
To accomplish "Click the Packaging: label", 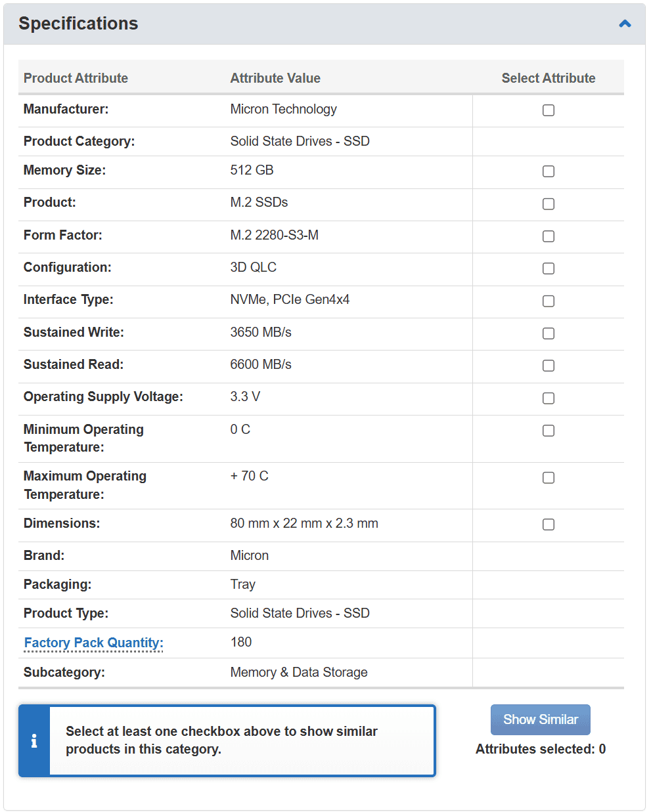I will coord(57,584).
